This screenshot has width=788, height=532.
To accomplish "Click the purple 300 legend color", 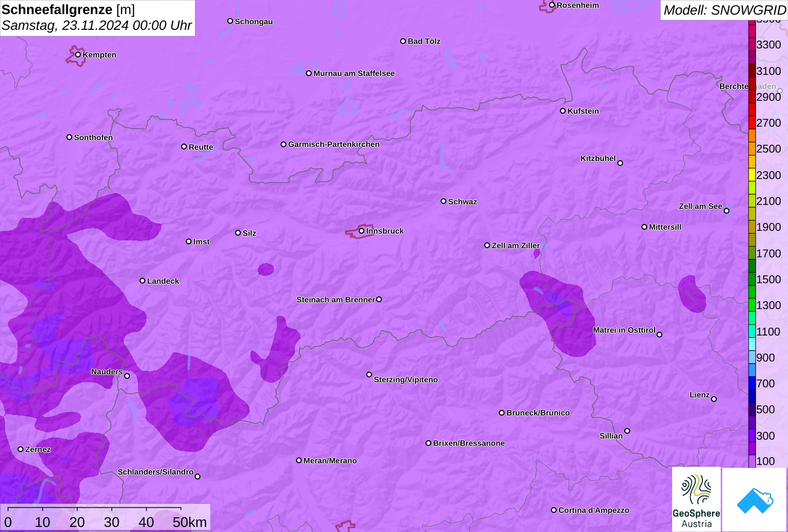I will [x=752, y=436].
